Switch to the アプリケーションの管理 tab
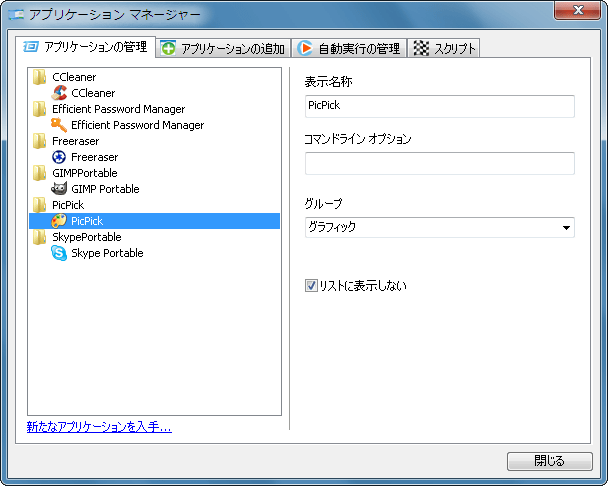Screen dimensions: 608x486 85,47
